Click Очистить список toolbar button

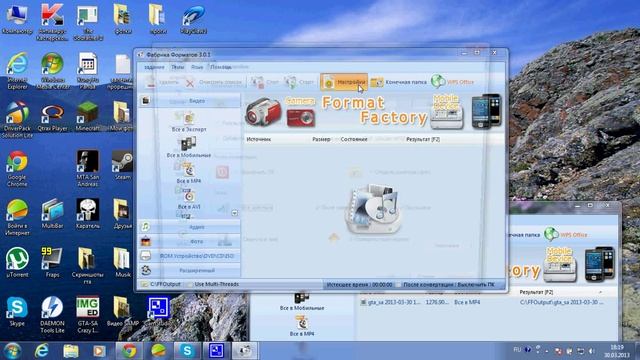[x=214, y=82]
